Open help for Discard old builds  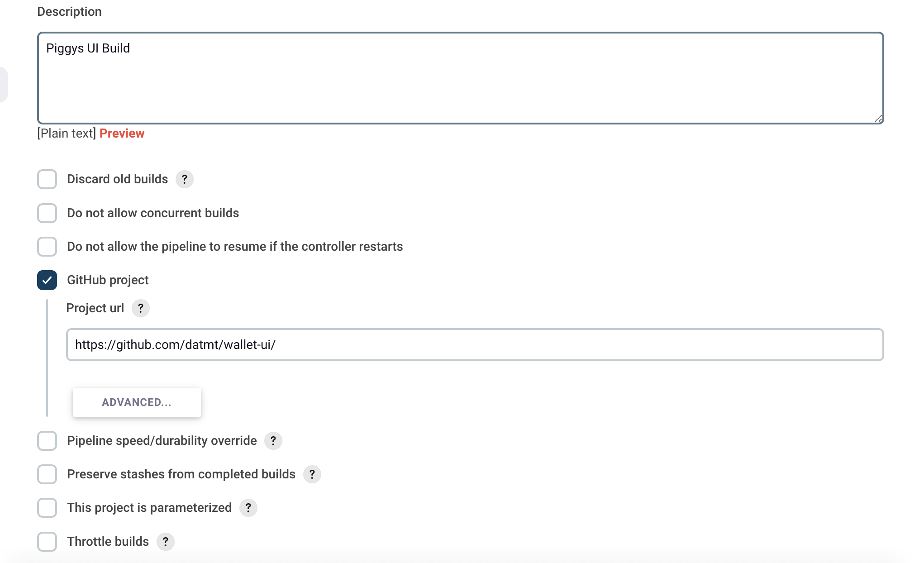tap(185, 179)
